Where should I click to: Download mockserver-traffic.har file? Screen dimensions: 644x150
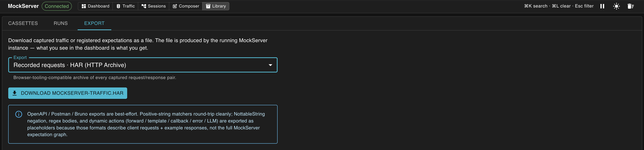pos(68,93)
